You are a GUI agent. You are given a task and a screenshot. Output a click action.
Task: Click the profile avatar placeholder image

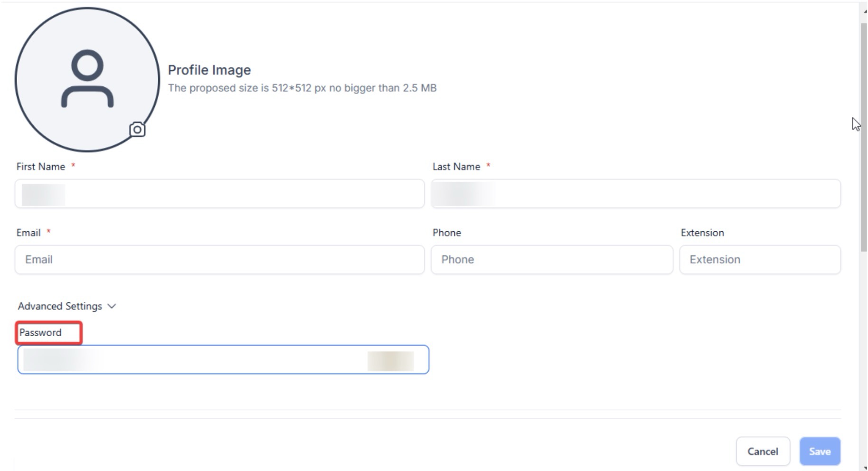click(x=87, y=79)
